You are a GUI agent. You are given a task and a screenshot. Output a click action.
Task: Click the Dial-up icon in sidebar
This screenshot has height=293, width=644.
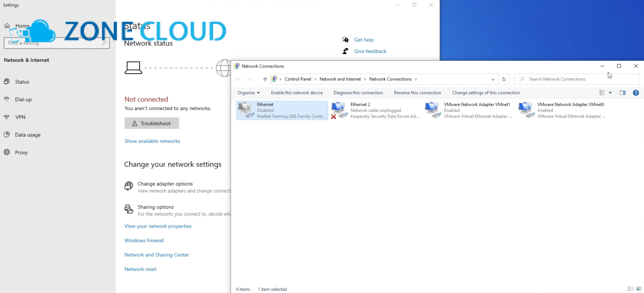pos(7,99)
